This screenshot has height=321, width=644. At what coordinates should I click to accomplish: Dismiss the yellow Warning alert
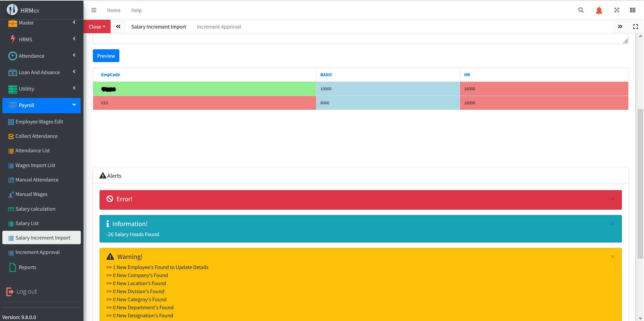click(612, 257)
